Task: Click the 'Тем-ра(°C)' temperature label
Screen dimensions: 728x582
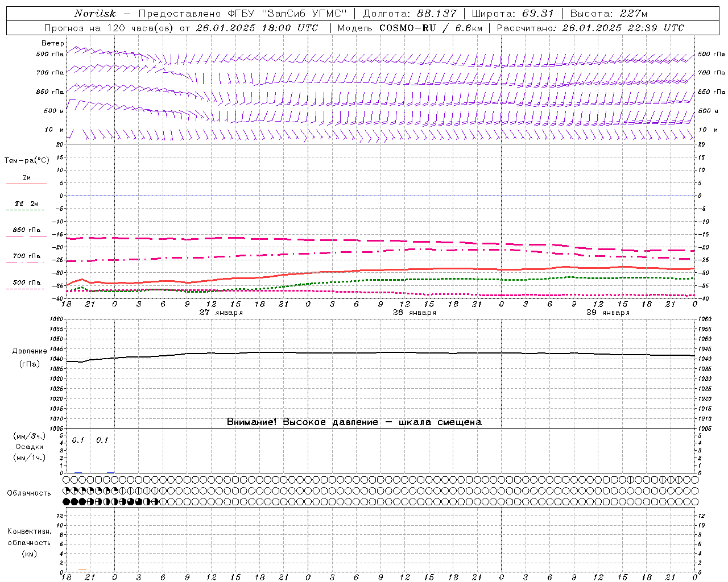Action: pos(27,161)
